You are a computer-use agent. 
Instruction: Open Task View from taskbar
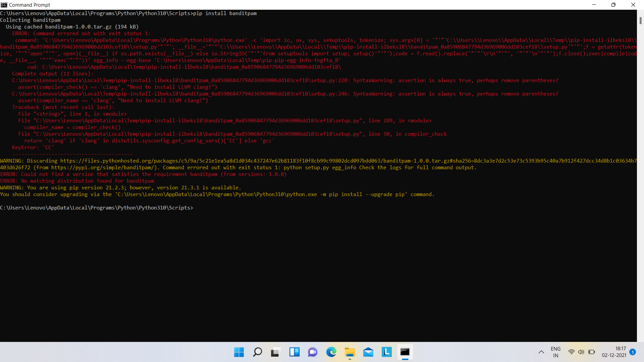tap(275, 352)
